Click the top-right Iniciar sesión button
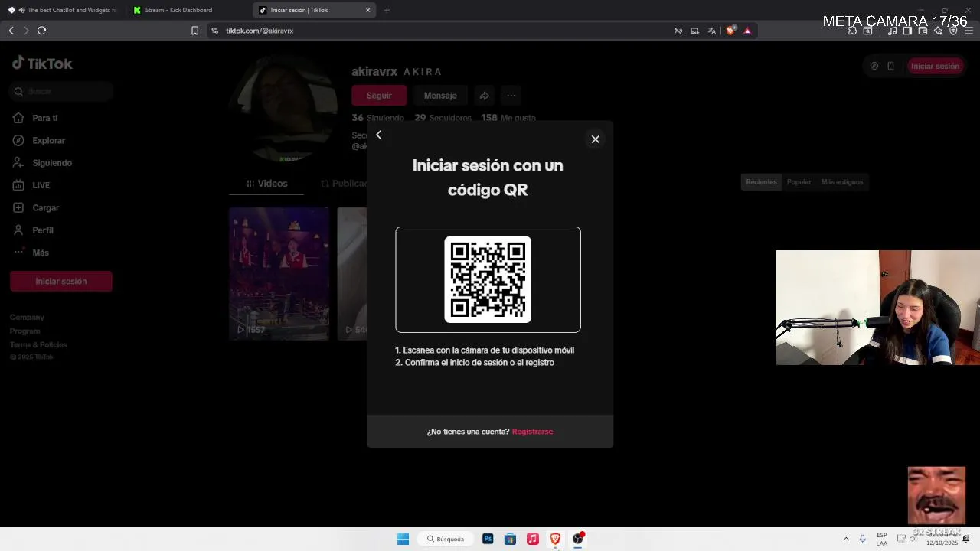This screenshot has width=980, height=551. [x=935, y=66]
